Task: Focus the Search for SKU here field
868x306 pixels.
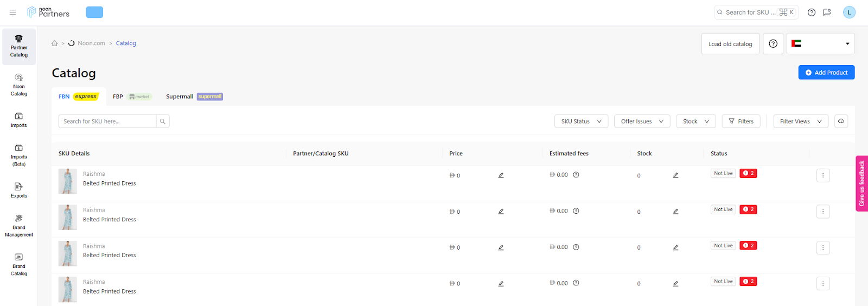Action: tap(107, 122)
